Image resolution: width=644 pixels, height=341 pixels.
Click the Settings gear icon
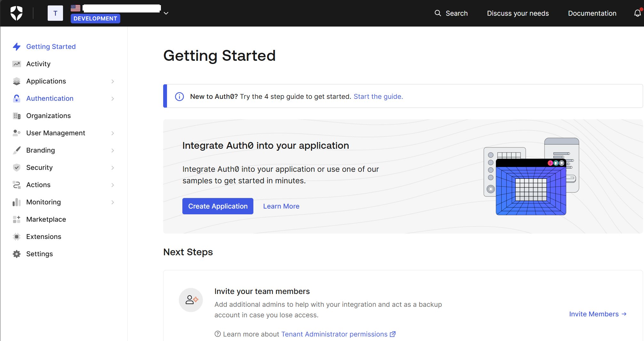click(17, 254)
